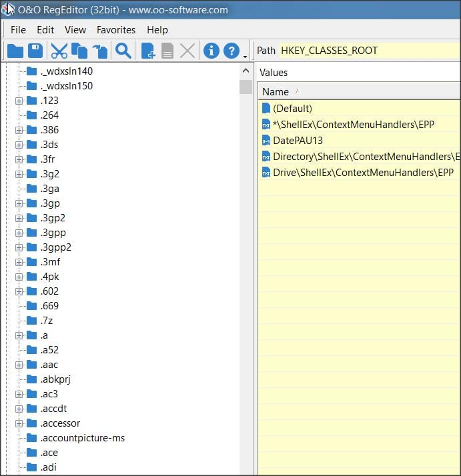Screen dimensions: 461x476
Task: Expand the .3gpp key
Action: pos(19,233)
